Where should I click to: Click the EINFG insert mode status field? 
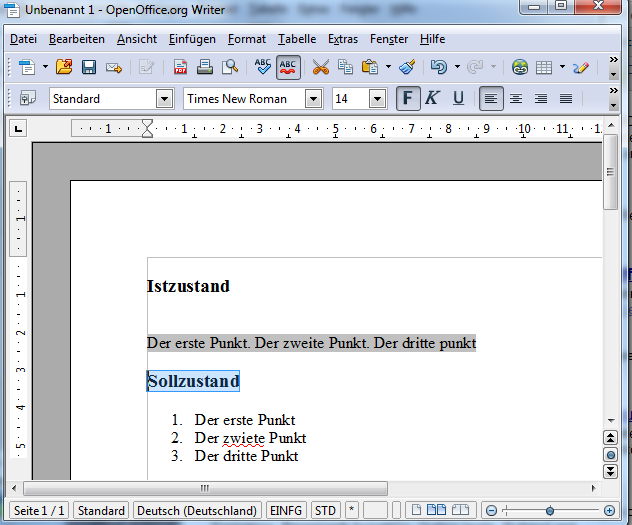[286, 510]
